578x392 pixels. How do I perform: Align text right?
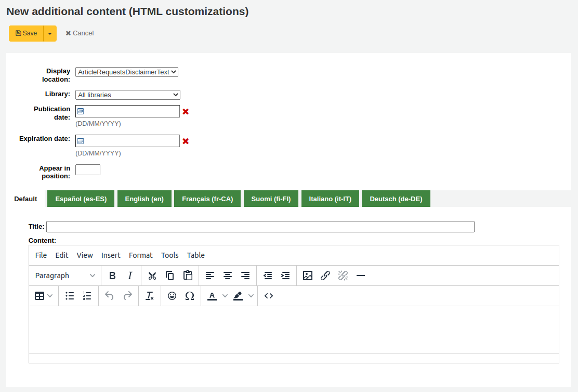tap(245, 276)
